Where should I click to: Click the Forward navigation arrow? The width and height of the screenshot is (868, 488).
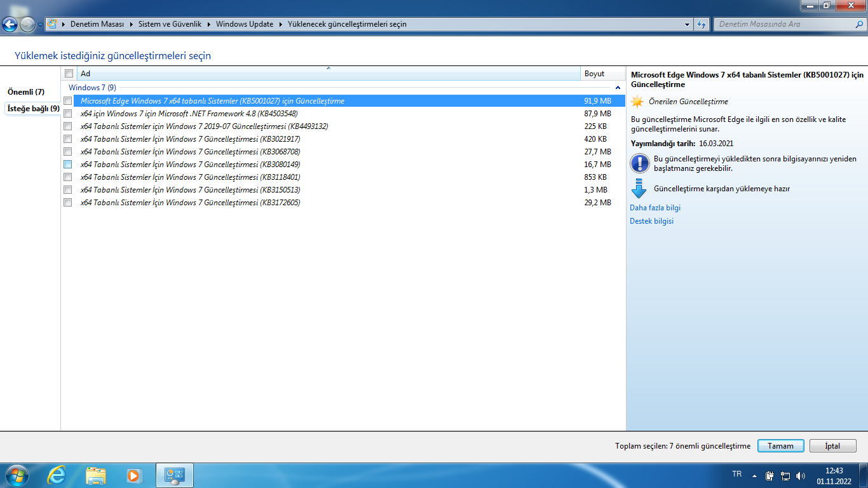(28, 25)
